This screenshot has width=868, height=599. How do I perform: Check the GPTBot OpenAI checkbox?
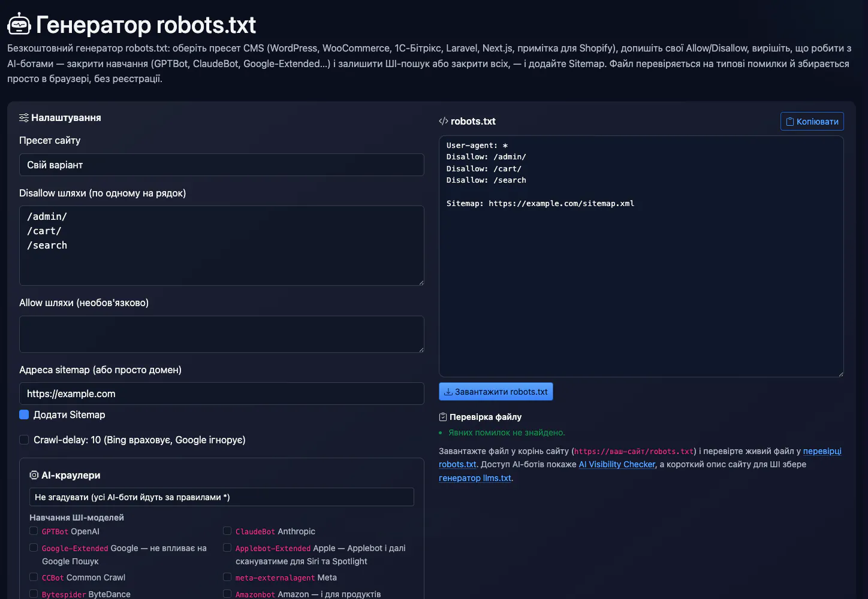coord(34,531)
